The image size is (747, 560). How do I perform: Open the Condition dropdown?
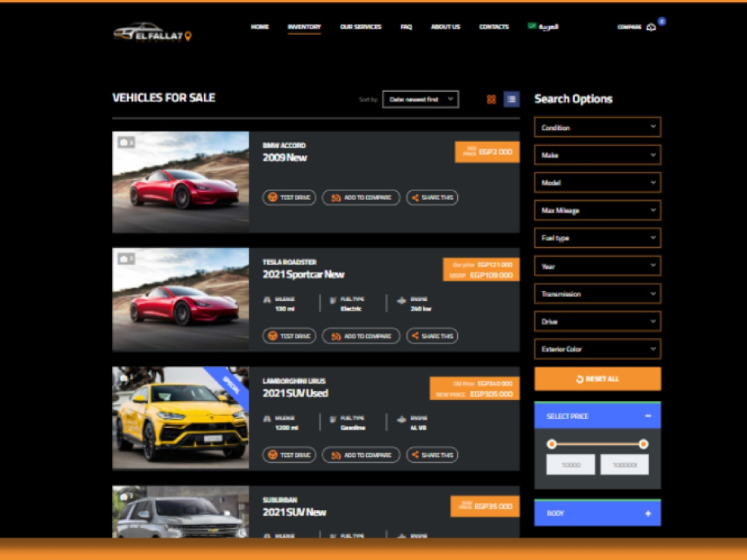598,128
